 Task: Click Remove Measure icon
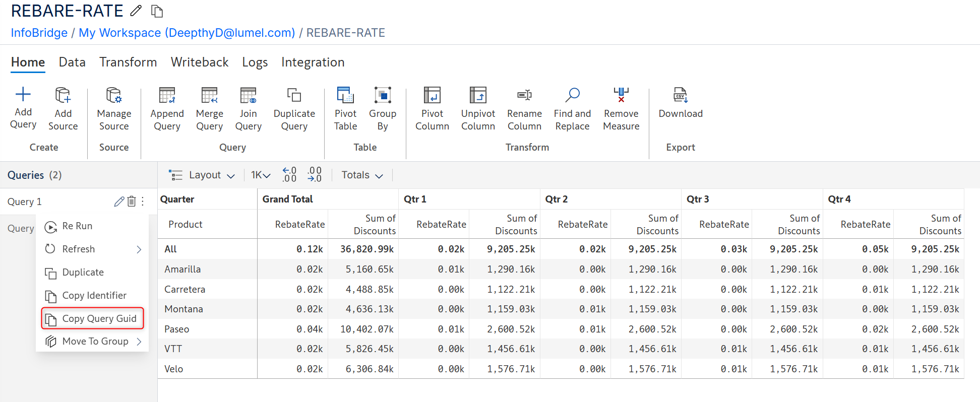point(621,95)
